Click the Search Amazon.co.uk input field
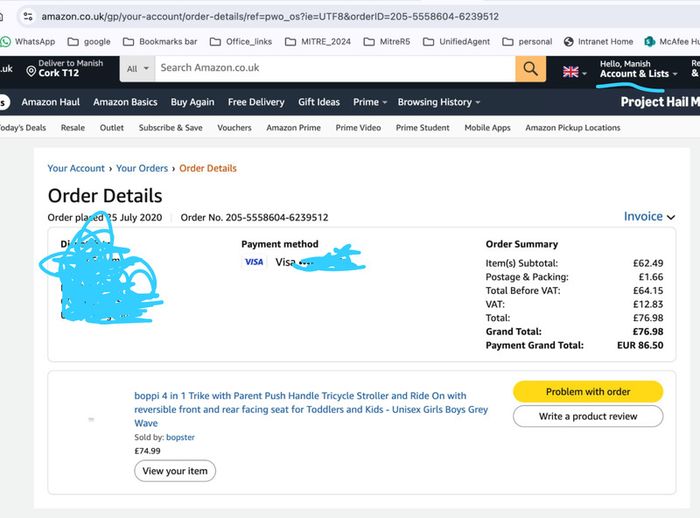Viewport: 700px width, 518px height. coord(335,69)
